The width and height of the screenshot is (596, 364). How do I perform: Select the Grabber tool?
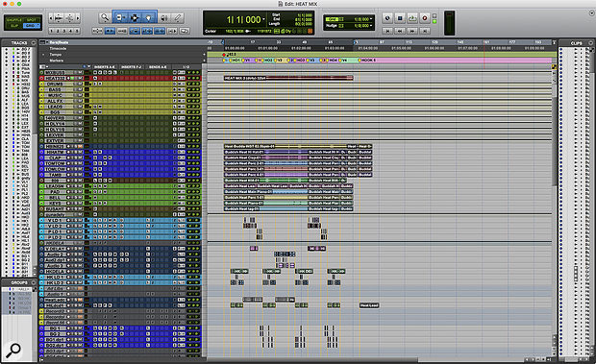148,17
